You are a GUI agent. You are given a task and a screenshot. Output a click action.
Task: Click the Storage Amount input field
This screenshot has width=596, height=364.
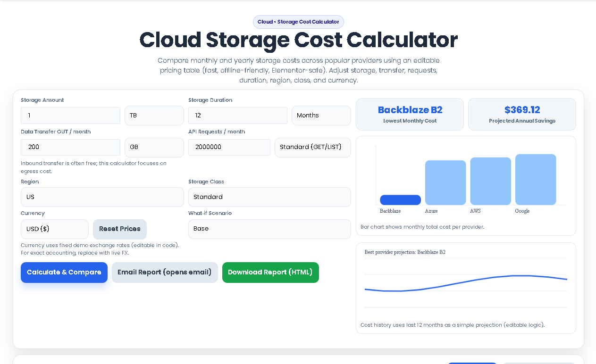(x=70, y=116)
